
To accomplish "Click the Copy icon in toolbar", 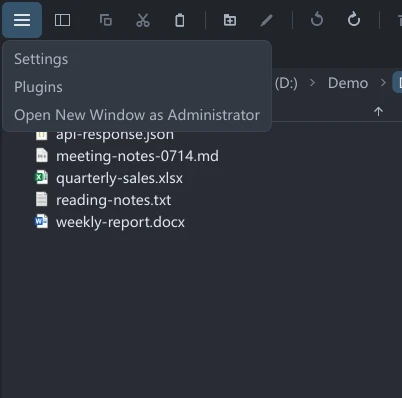I will (106, 20).
